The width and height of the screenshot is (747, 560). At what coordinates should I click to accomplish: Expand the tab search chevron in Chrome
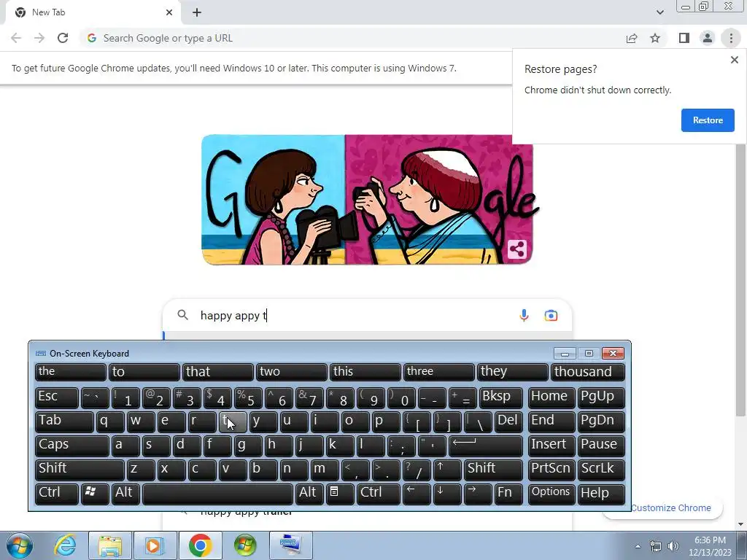(659, 12)
